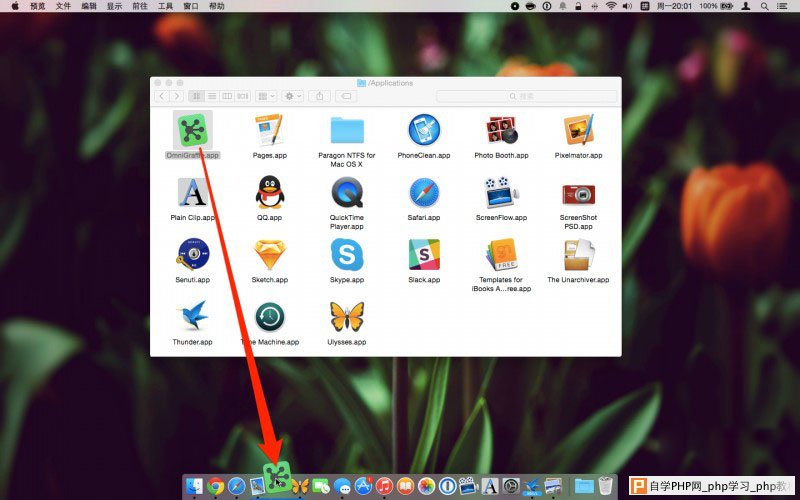The image size is (800, 500).
Task: Open Finder from the Dock
Action: click(194, 486)
